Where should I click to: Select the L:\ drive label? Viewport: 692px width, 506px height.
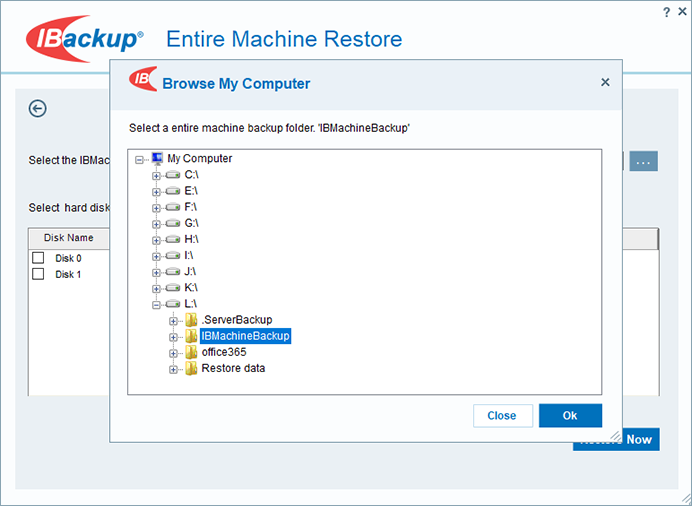click(191, 304)
